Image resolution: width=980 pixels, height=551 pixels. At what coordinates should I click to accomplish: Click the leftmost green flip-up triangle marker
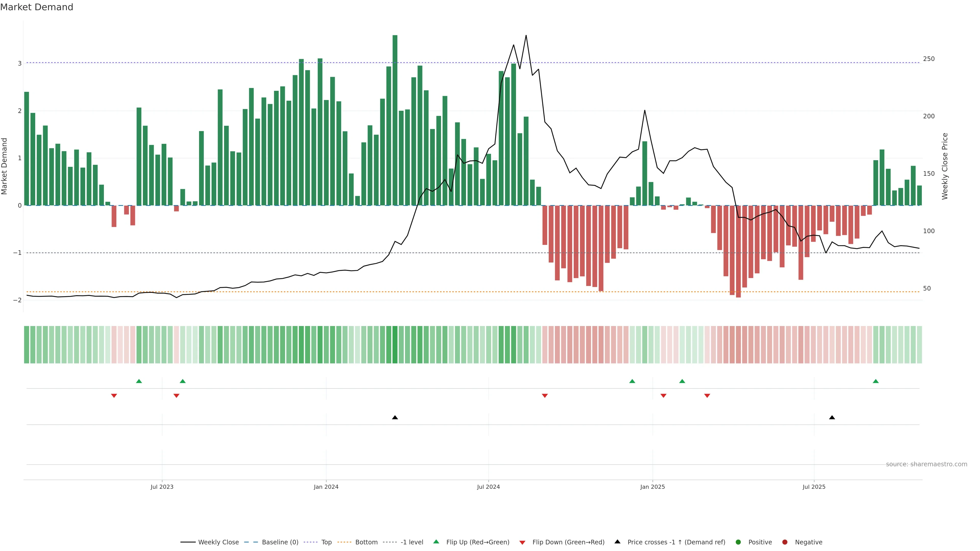pyautogui.click(x=139, y=381)
